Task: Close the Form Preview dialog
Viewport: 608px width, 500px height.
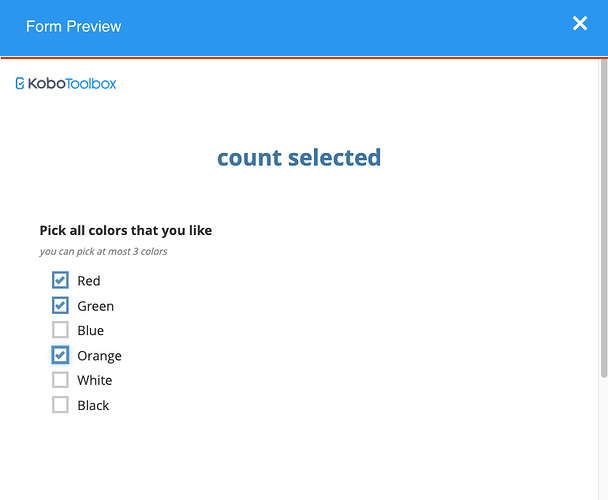Action: tap(580, 23)
